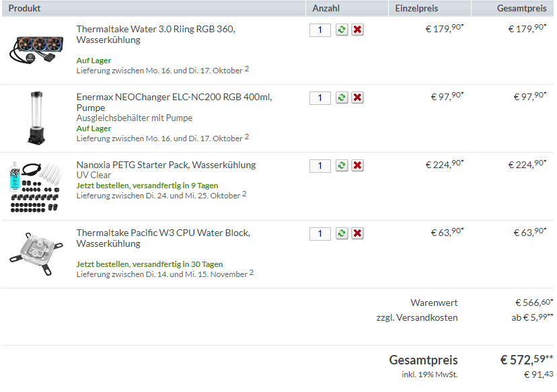Update quantity of Enermax NEOChanger pump

(x=342, y=97)
